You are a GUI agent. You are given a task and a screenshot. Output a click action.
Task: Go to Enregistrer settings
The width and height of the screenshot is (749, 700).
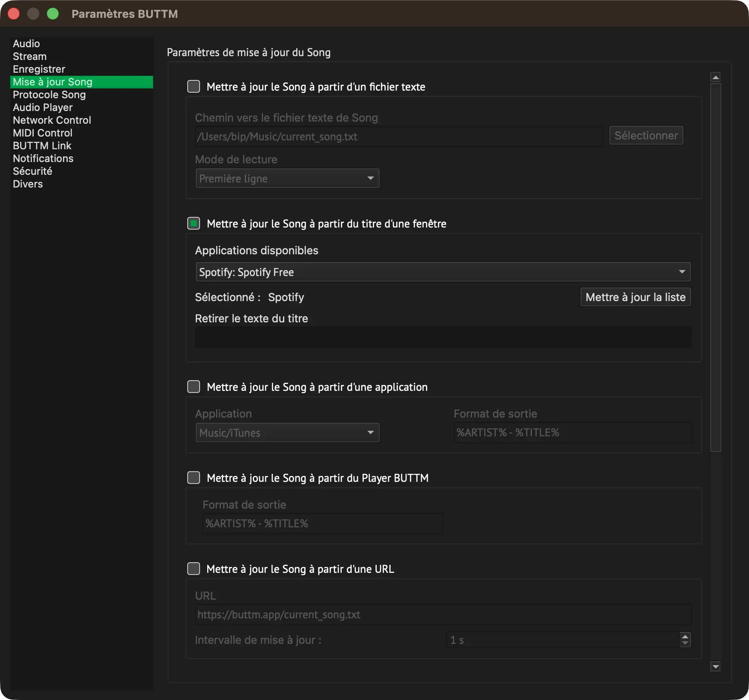(x=81, y=69)
